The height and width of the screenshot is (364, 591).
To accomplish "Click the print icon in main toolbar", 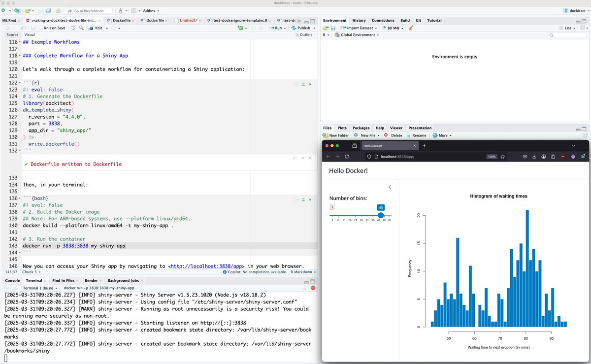I will [58, 10].
